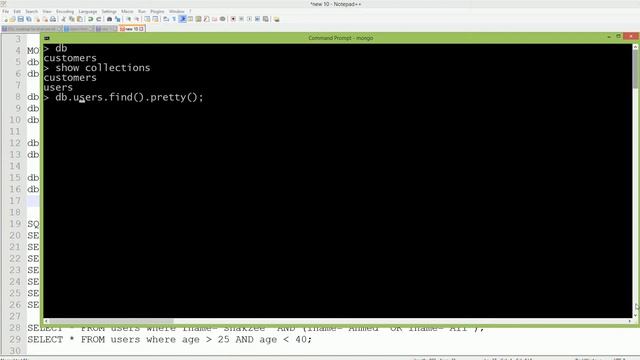Click line number 29 in Notepad++ margin
640x360 pixels.
click(x=15, y=340)
